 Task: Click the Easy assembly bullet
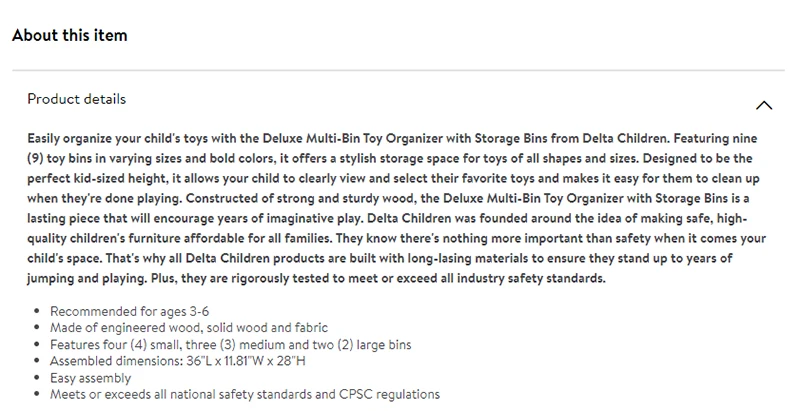(90, 379)
